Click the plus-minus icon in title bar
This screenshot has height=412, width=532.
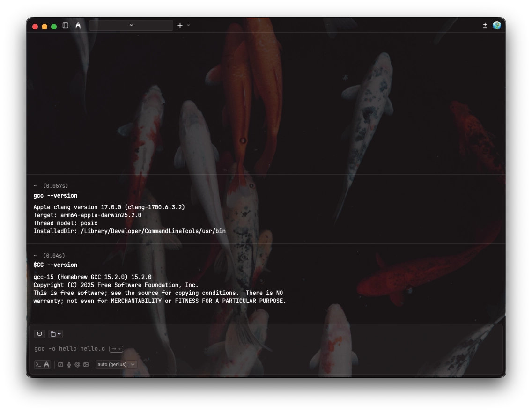point(485,25)
